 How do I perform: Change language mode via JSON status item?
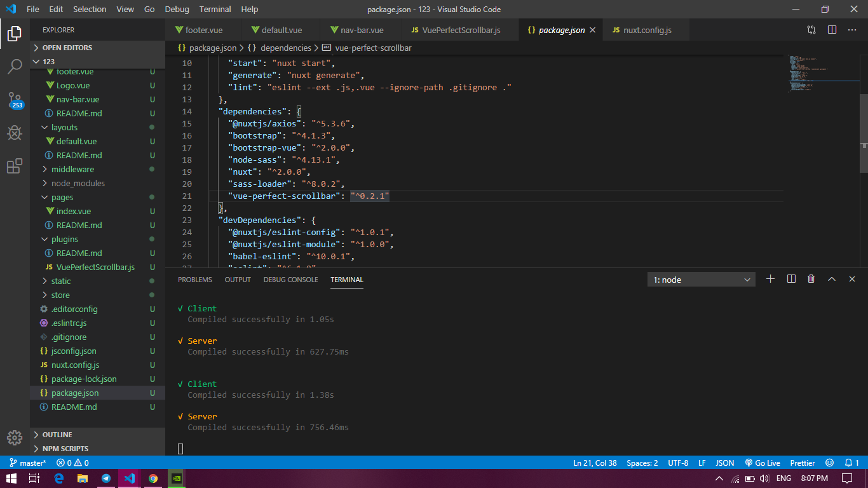coord(725,463)
